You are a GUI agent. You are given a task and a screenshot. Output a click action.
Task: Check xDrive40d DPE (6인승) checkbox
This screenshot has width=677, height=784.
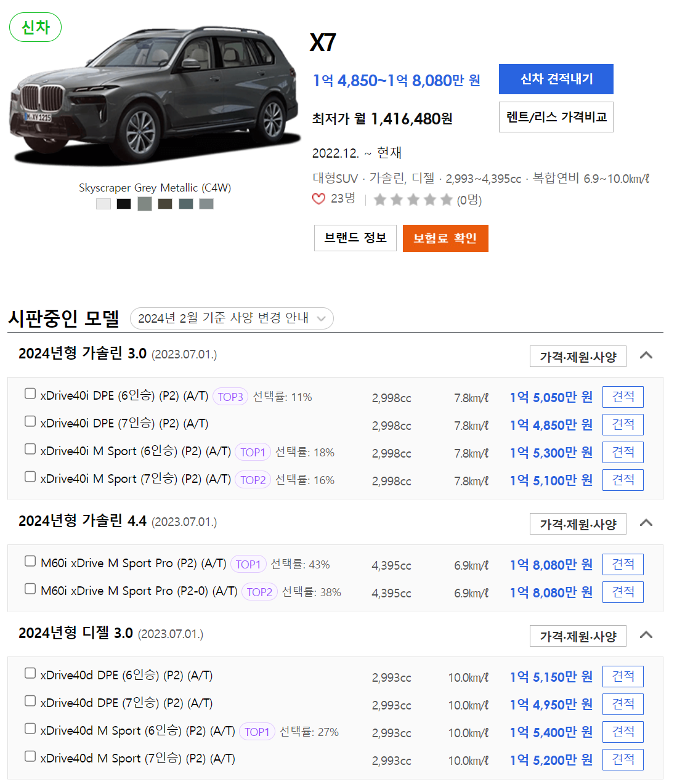(30, 673)
